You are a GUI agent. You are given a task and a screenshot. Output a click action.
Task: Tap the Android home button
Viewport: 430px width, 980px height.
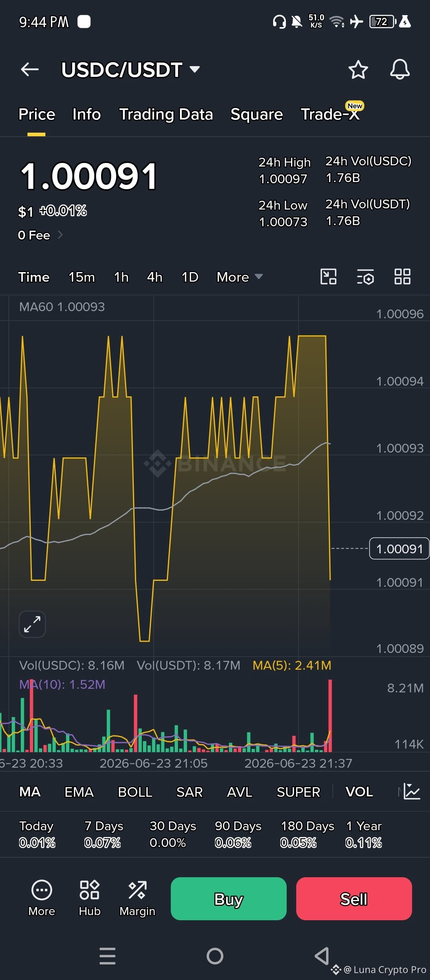pos(215,956)
